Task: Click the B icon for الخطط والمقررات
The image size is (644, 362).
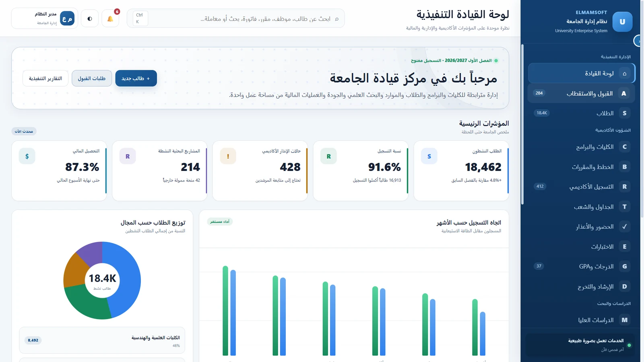Action: point(624,167)
